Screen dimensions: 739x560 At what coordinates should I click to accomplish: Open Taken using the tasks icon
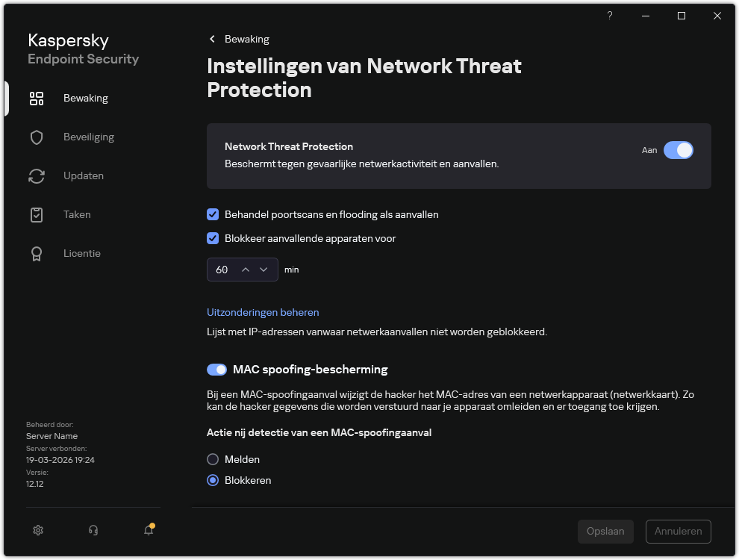[x=37, y=214]
